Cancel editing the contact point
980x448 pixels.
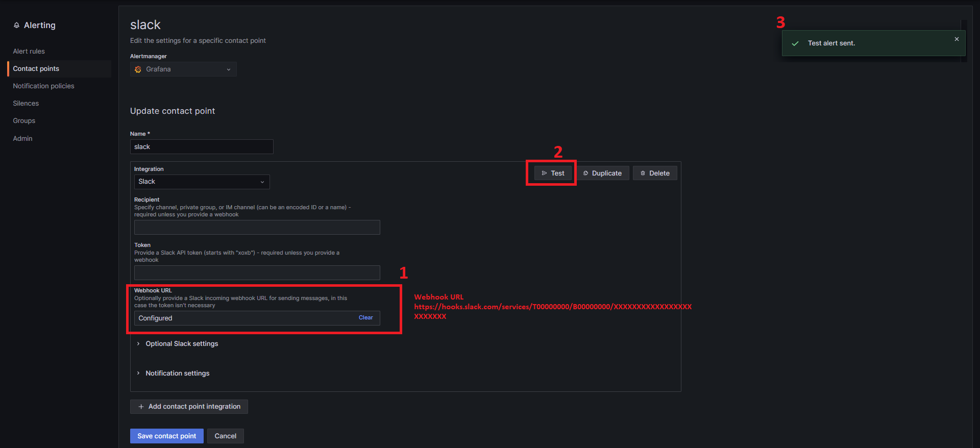point(225,436)
